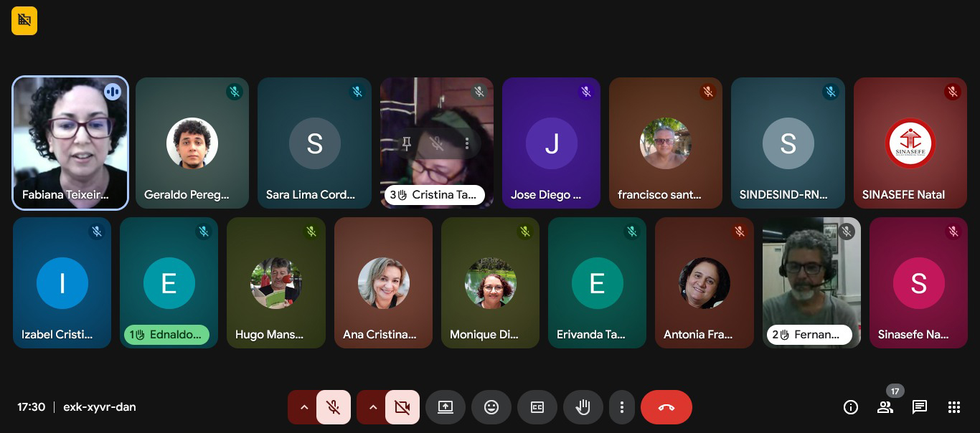
Task: Select the raised hand badge '3 Cristina Ta...'
Action: 435,195
